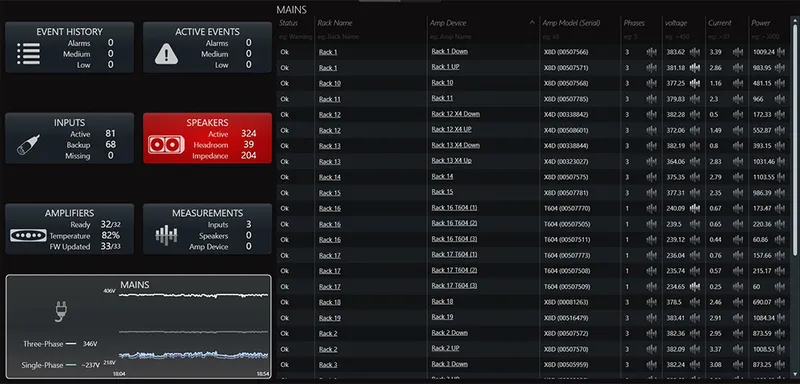Open the Event History tile
The height and width of the screenshot is (384, 800).
coord(69,47)
